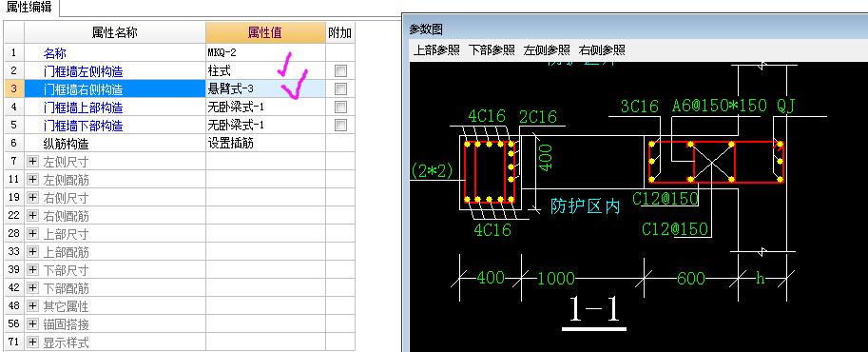Check the 附加 box for 门框墙右侧构造

tap(340, 88)
